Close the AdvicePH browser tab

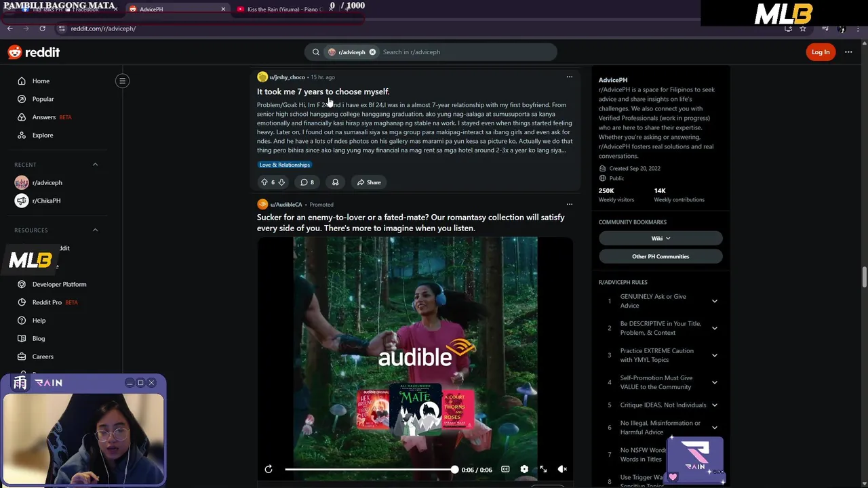pos(223,9)
